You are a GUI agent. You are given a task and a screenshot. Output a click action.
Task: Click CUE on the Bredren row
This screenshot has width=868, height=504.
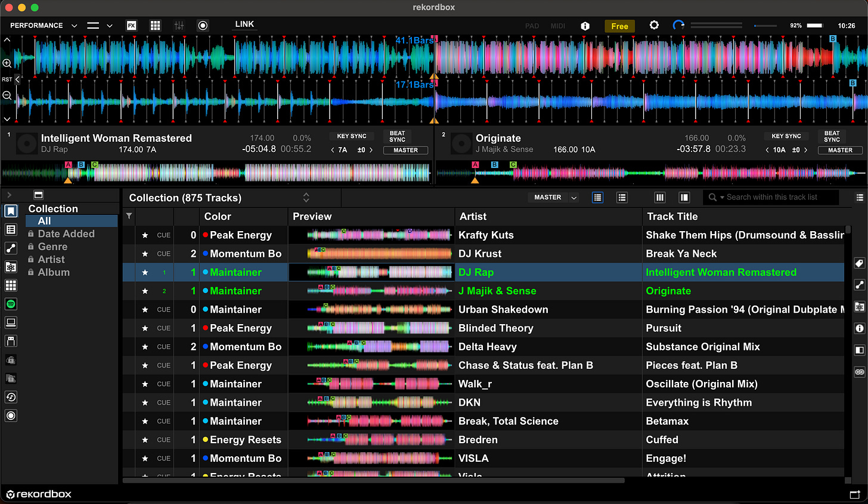[x=163, y=440]
